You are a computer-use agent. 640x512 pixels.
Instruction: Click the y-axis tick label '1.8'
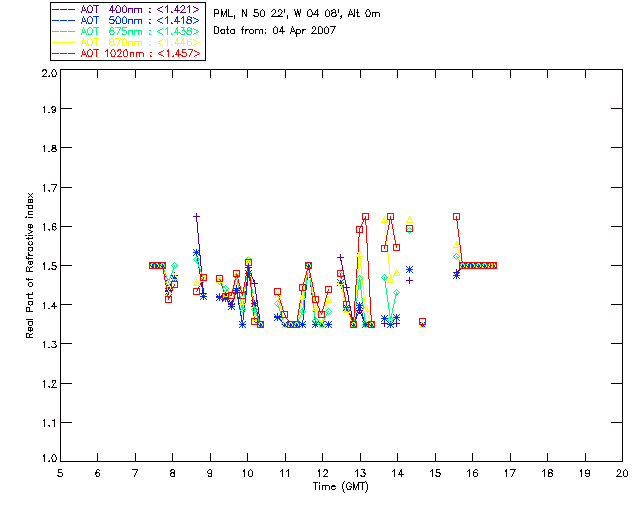[49, 148]
